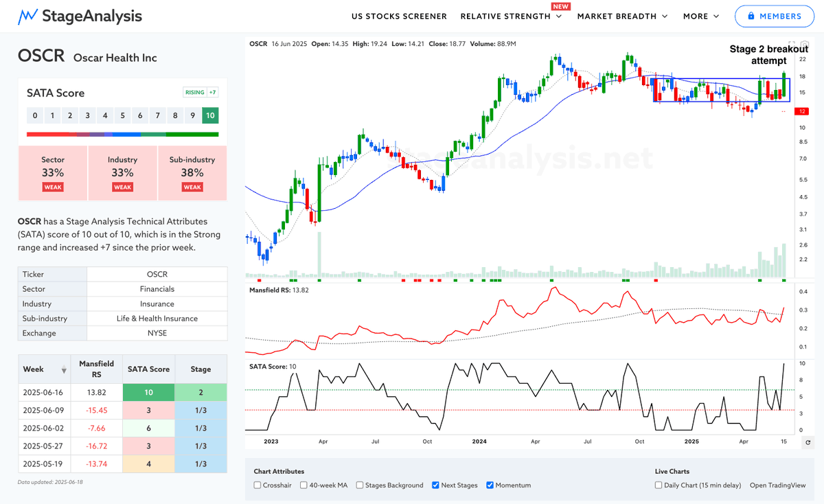Click the Life & Health Insurance value
The image size is (824, 504).
(157, 319)
